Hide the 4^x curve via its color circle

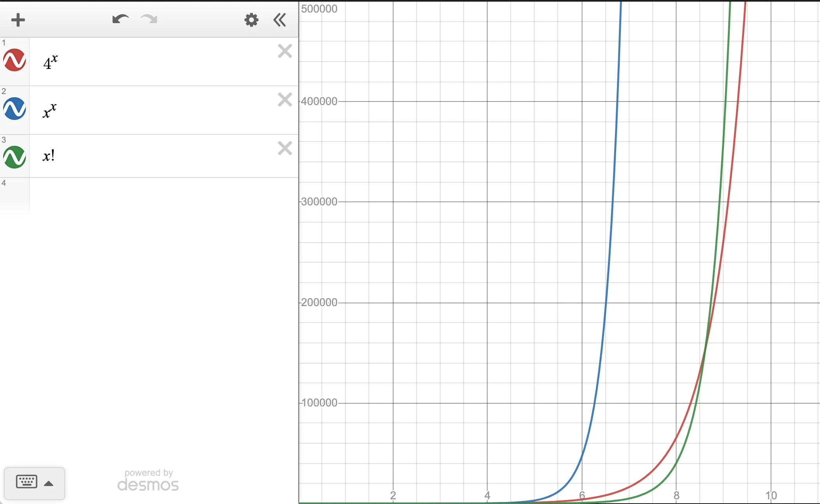pyautogui.click(x=14, y=60)
